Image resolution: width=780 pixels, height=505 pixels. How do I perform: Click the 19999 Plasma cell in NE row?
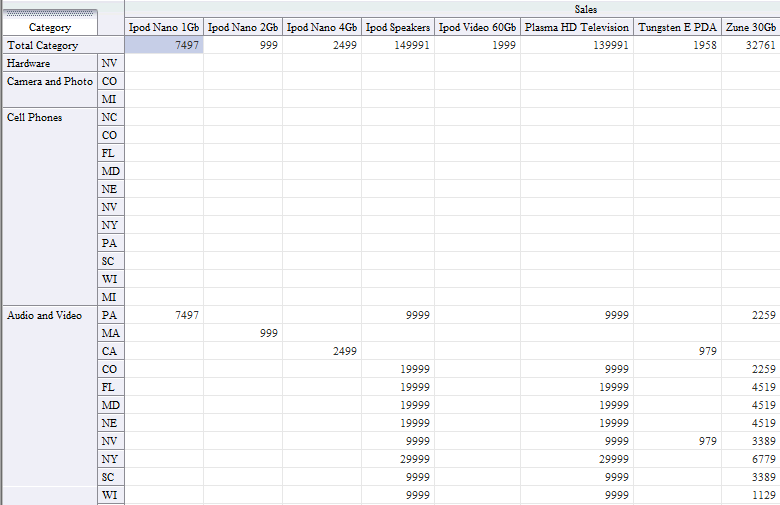click(x=577, y=423)
